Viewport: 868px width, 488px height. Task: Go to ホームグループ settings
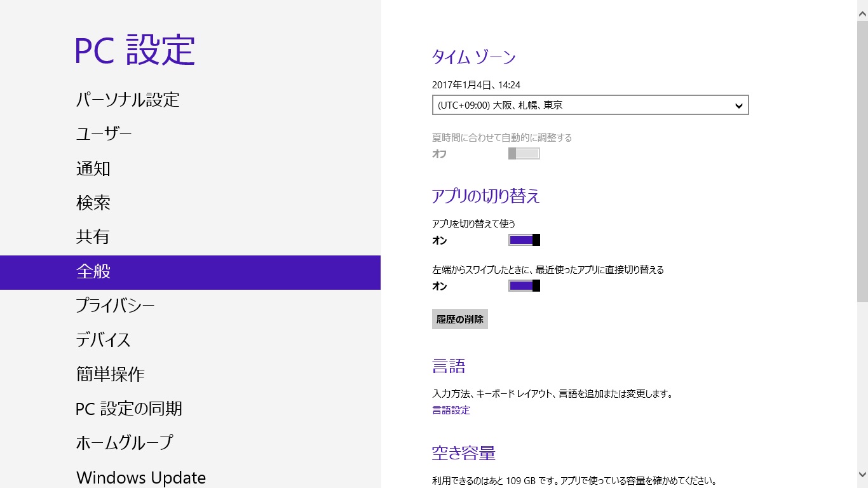pyautogui.click(x=124, y=443)
